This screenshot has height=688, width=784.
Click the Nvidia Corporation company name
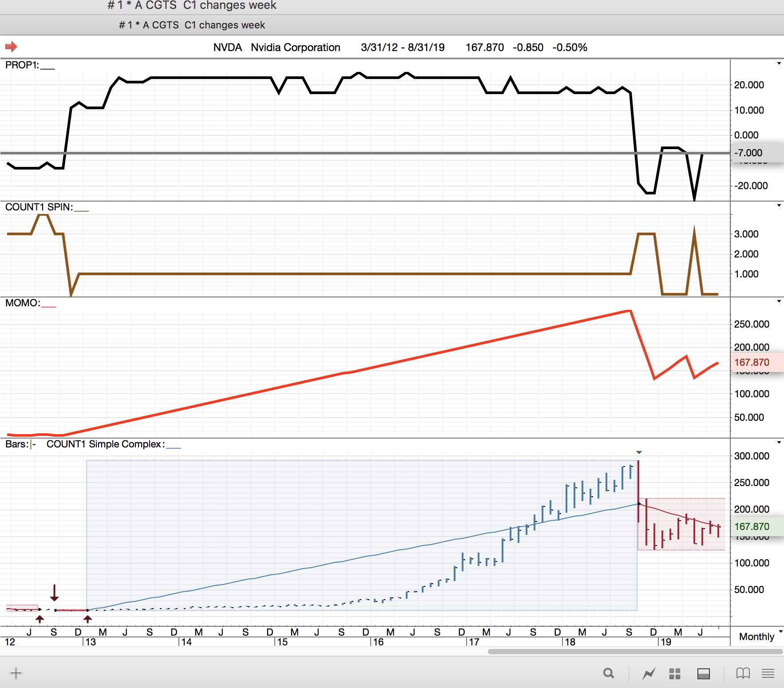point(296,47)
